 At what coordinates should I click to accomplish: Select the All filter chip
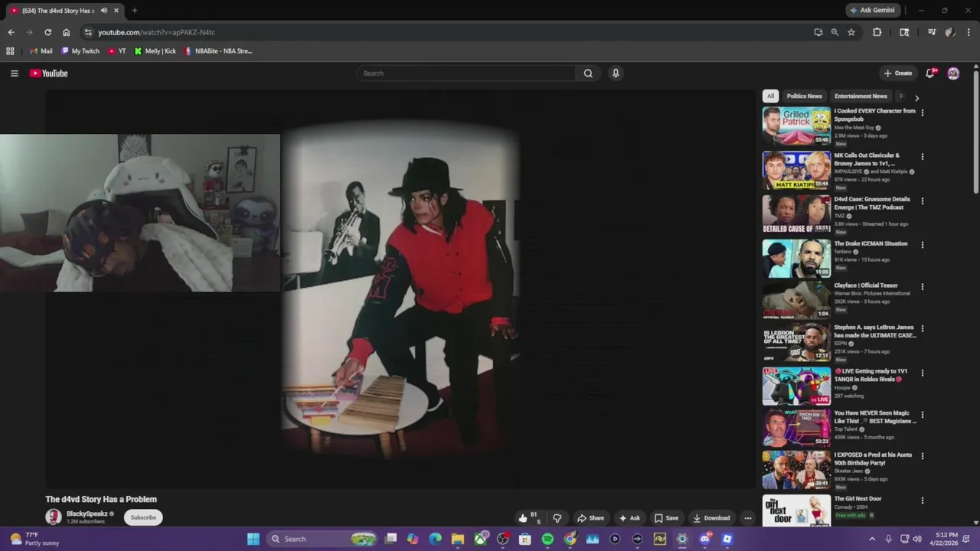click(x=770, y=96)
